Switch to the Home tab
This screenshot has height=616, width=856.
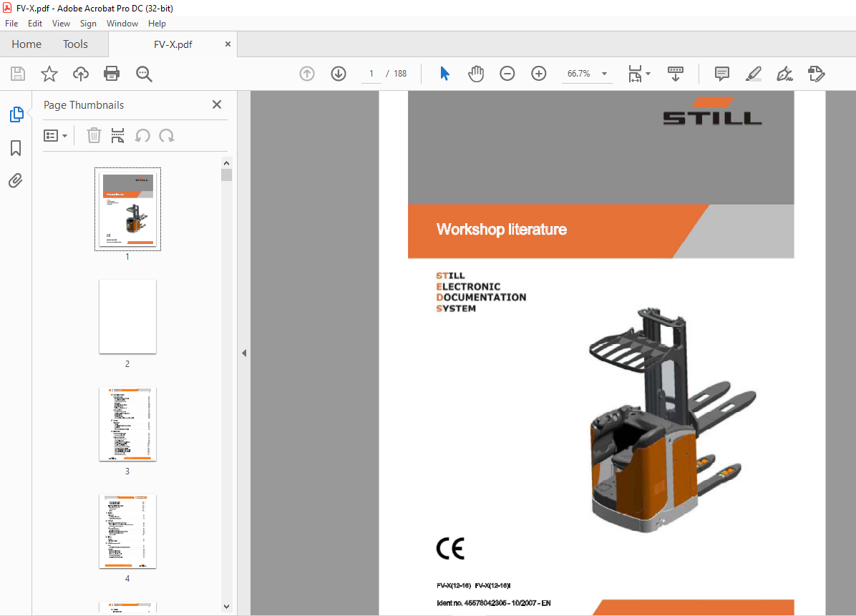coord(26,44)
